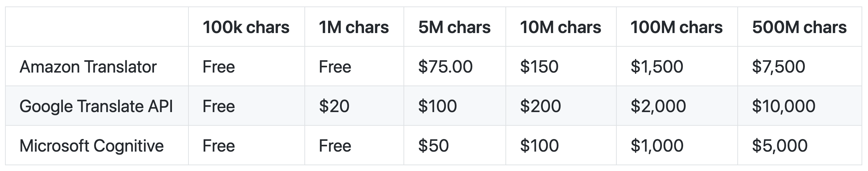Select the 1M chars column header
The height and width of the screenshot is (171, 868).
tap(354, 27)
